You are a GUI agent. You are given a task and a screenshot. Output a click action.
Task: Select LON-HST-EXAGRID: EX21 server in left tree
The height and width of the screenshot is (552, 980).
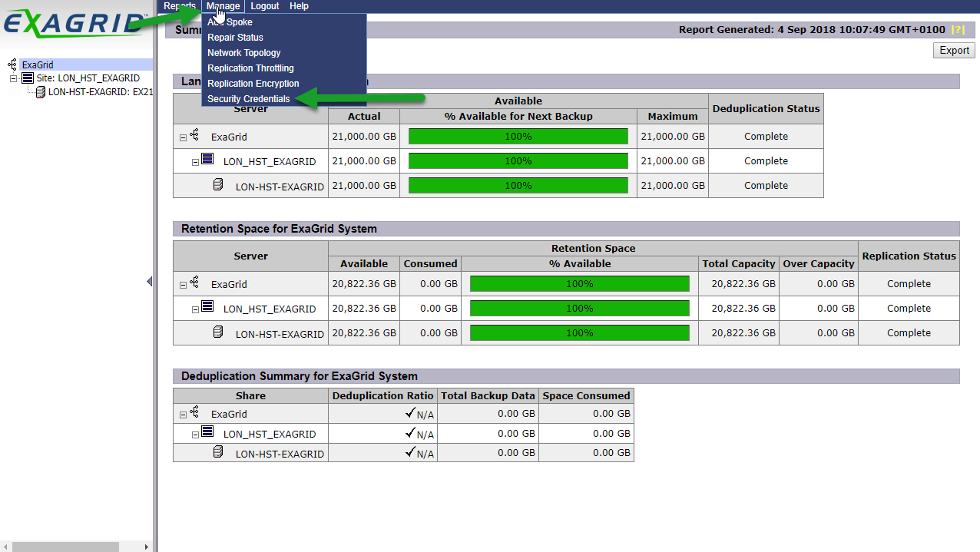click(101, 91)
